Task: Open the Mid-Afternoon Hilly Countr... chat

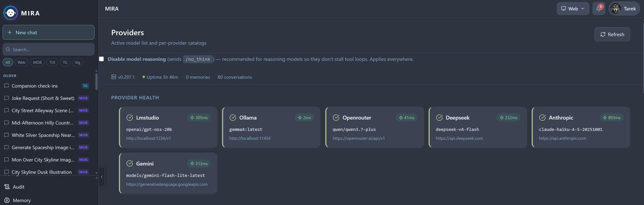Action: pyautogui.click(x=47, y=123)
